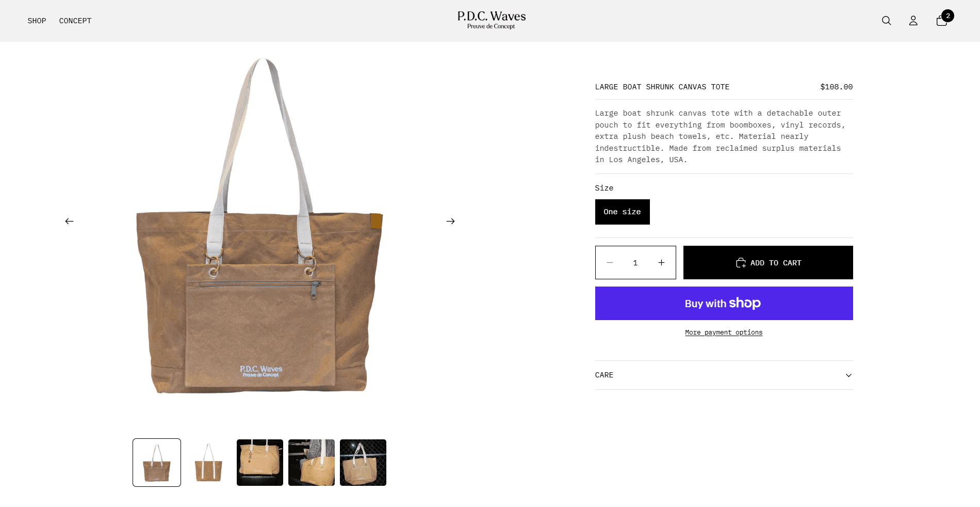
Task: Buy with Shop pay button
Action: (724, 304)
